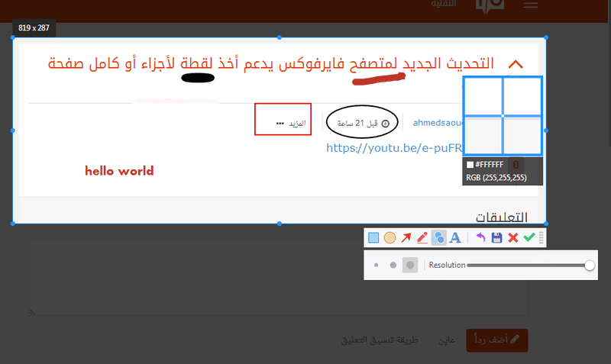611x364 pixels.
Task: Adjust the Resolution slider handle
Action: point(590,265)
